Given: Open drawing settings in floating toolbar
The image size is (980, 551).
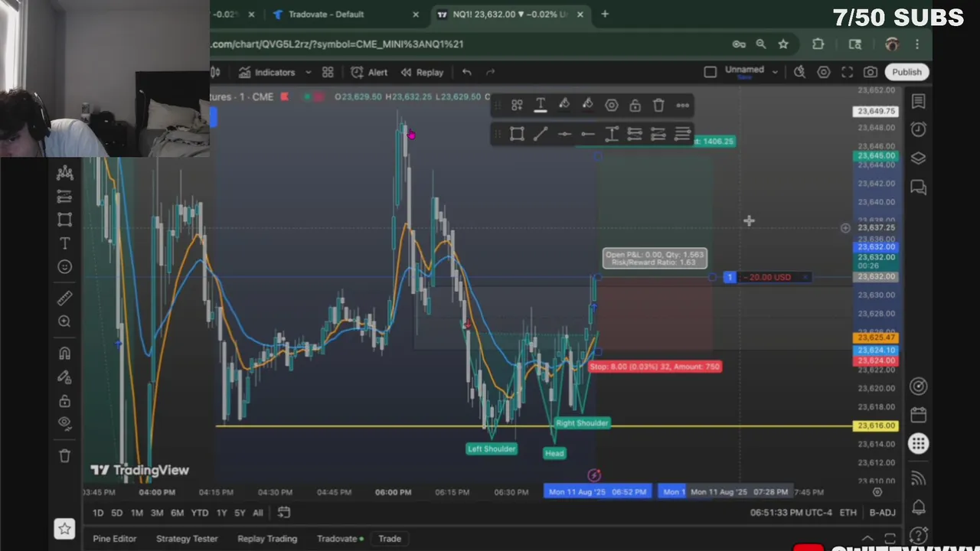Looking at the screenshot, I should point(611,106).
